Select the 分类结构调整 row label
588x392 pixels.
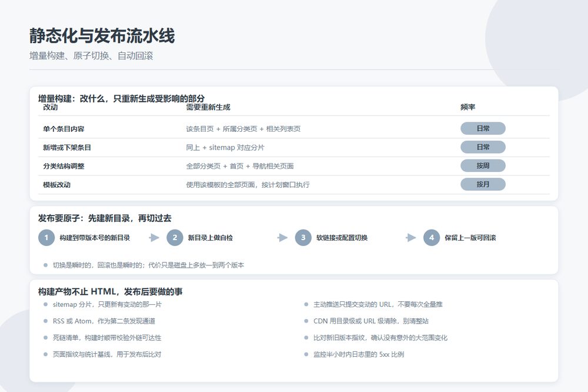(x=64, y=167)
